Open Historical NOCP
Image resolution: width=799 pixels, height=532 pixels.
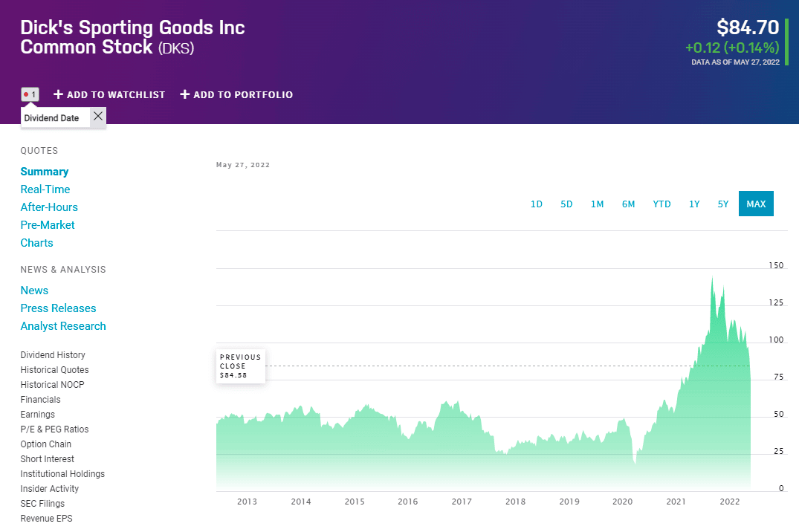click(53, 384)
